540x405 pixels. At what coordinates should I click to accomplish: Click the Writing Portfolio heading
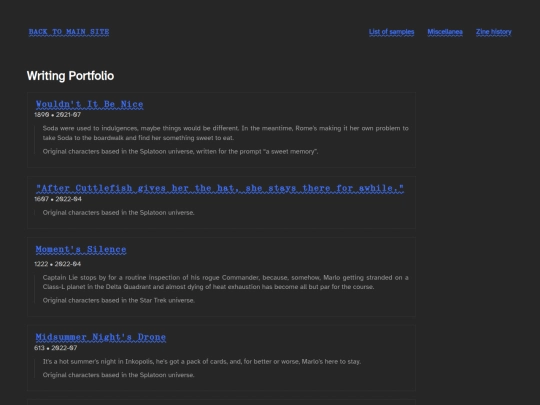coord(70,76)
